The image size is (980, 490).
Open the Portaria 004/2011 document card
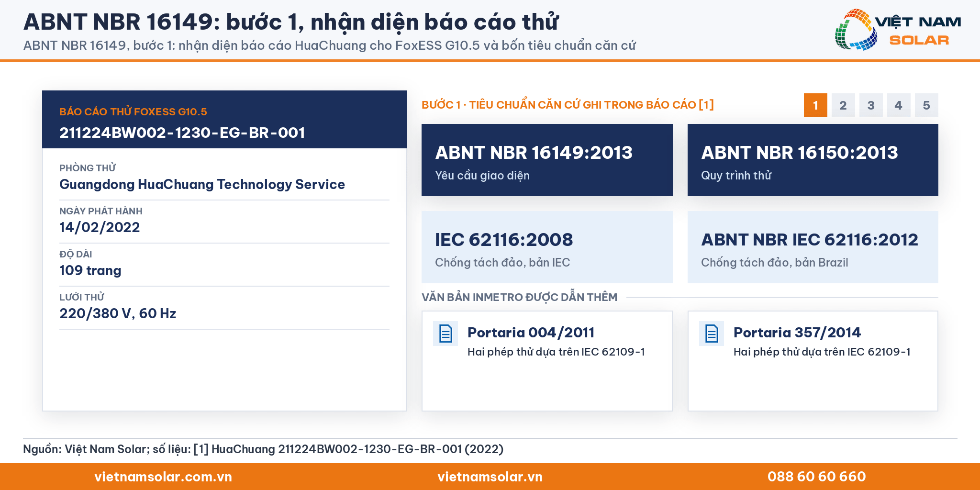547,361
